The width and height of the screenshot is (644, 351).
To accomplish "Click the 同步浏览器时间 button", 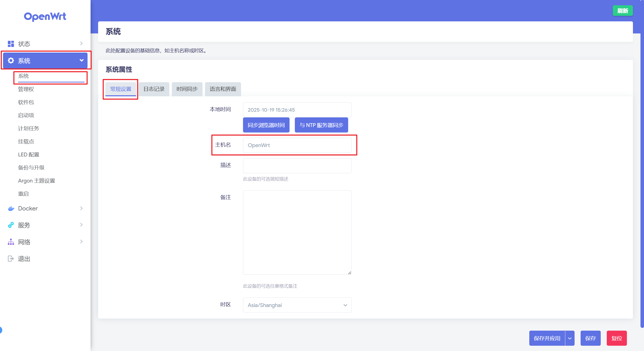I will [266, 125].
